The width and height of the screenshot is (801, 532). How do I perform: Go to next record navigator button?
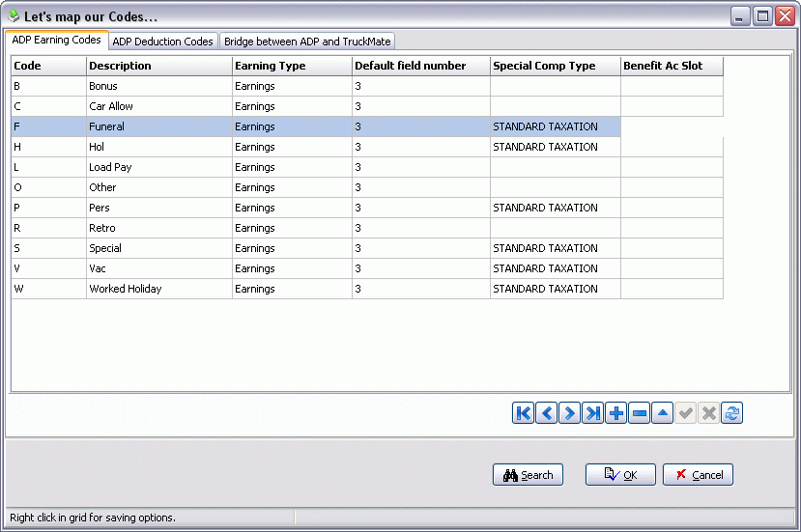point(569,413)
